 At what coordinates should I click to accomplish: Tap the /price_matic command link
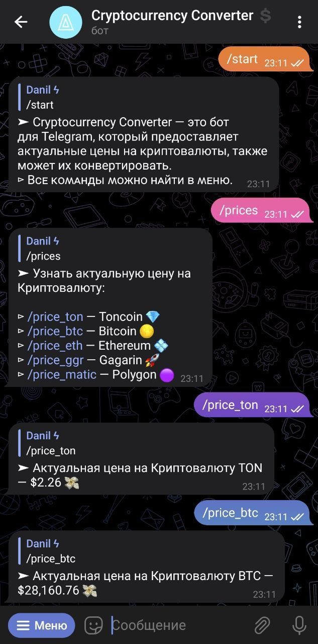point(62,375)
